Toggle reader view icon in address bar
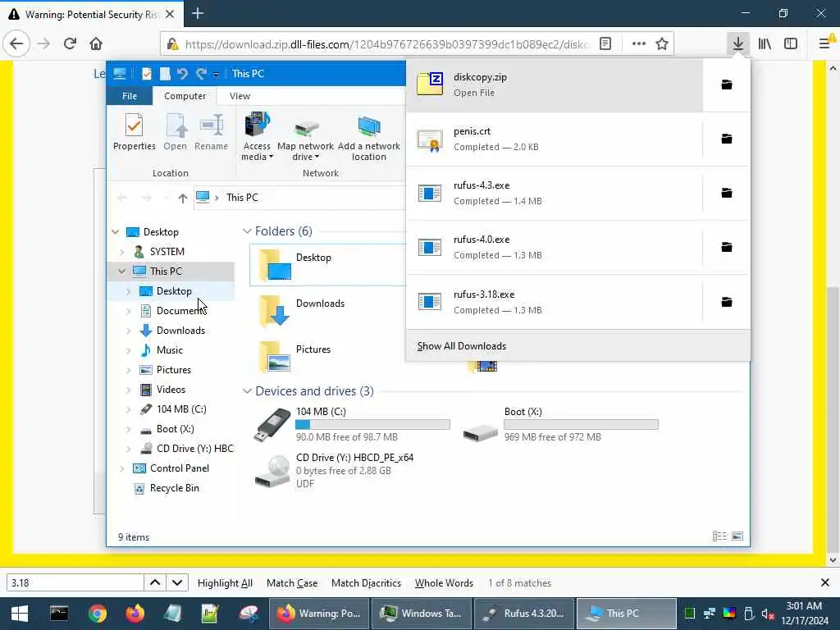840x630 pixels. tap(605, 43)
